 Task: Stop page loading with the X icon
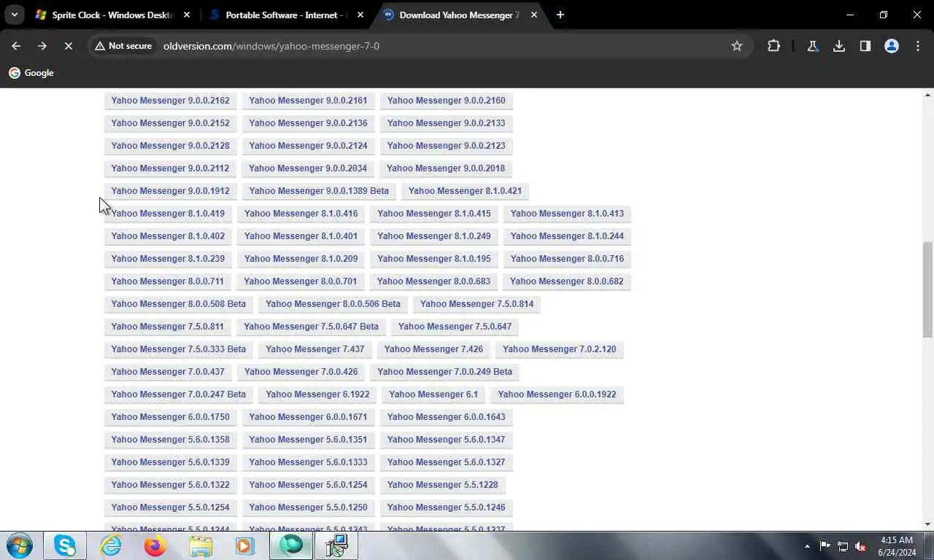68,46
